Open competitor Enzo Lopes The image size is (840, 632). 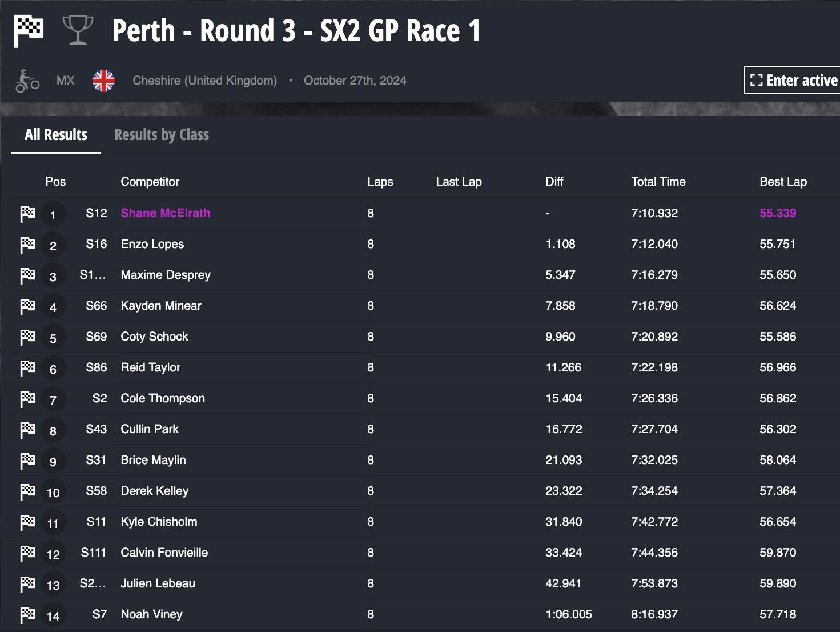[x=152, y=244]
